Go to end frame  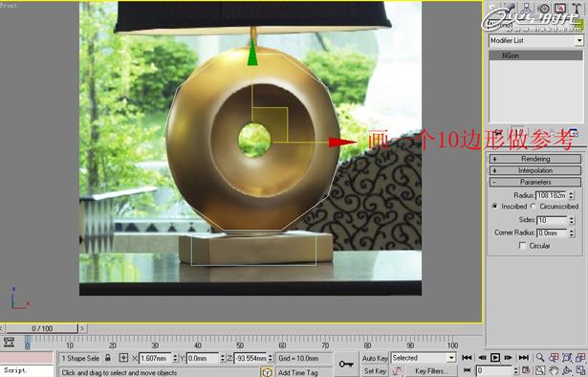pos(524,358)
